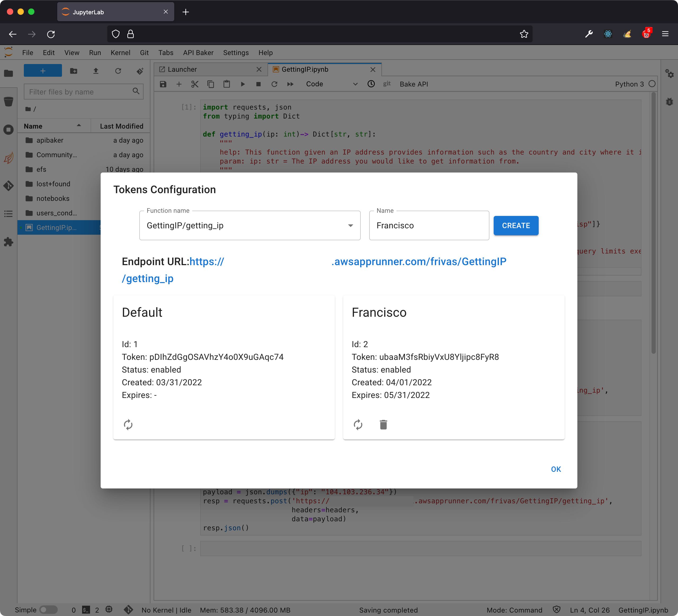Sort files by Name column

pyautogui.click(x=33, y=126)
